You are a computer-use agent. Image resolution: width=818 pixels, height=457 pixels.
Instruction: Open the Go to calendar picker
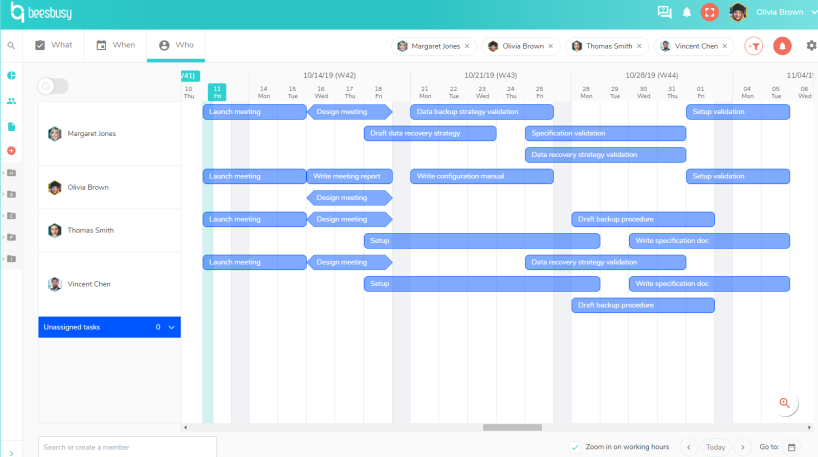[791, 447]
